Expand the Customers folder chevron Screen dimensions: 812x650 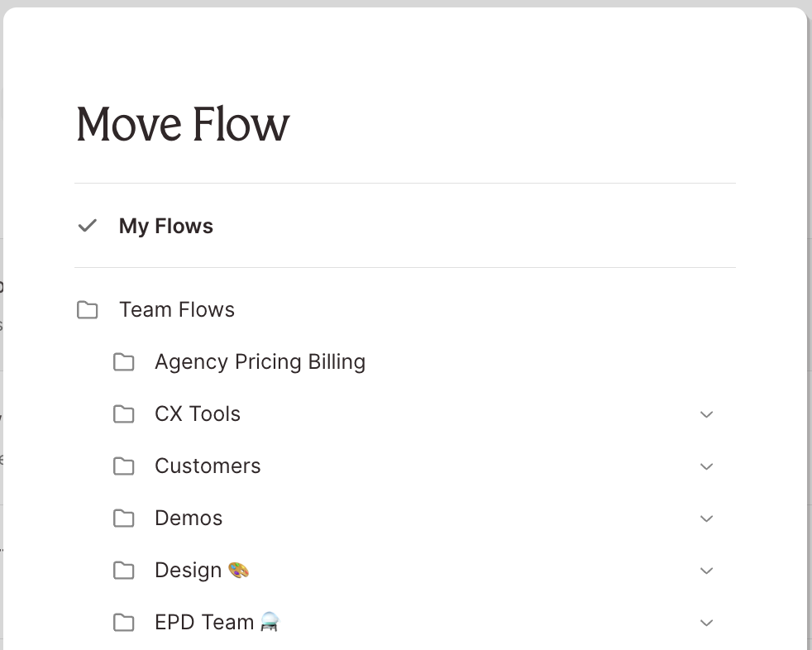click(x=706, y=466)
